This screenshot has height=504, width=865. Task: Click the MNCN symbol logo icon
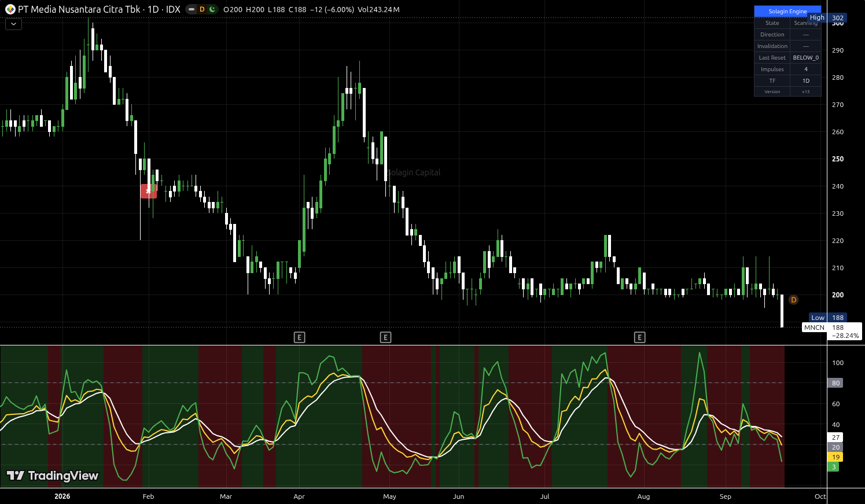tap(10, 9)
